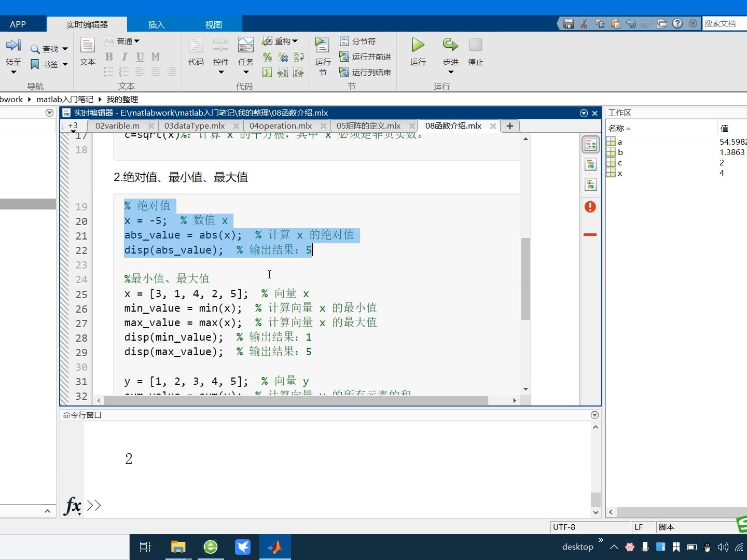Open the 查找 (Find) dropdown arrow
747x560 pixels.
65,49
